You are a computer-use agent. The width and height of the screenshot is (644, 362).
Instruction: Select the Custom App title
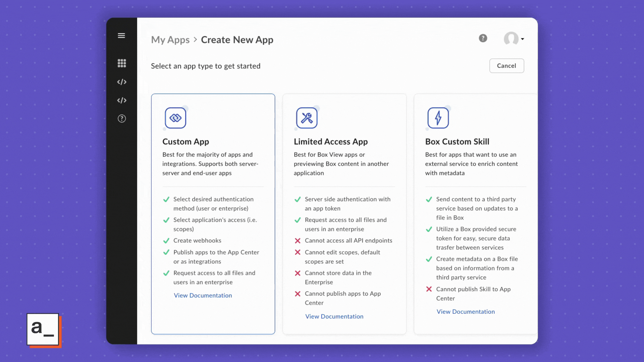(186, 142)
